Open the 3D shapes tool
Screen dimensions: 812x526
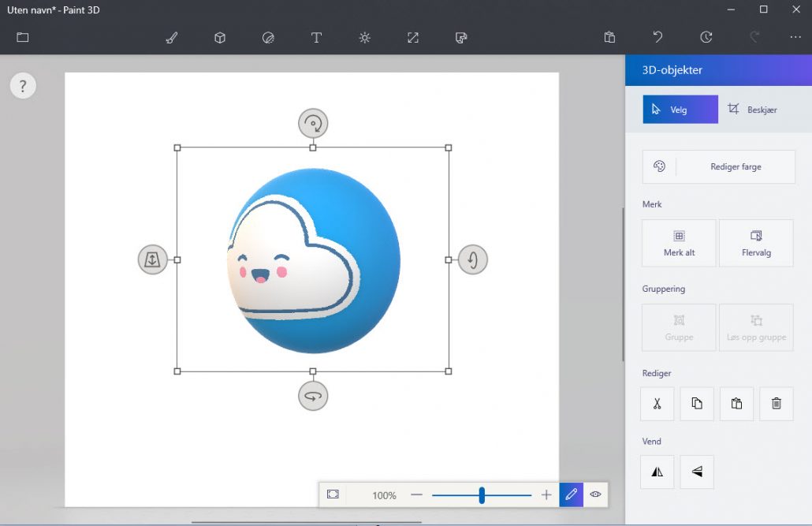[219, 37]
